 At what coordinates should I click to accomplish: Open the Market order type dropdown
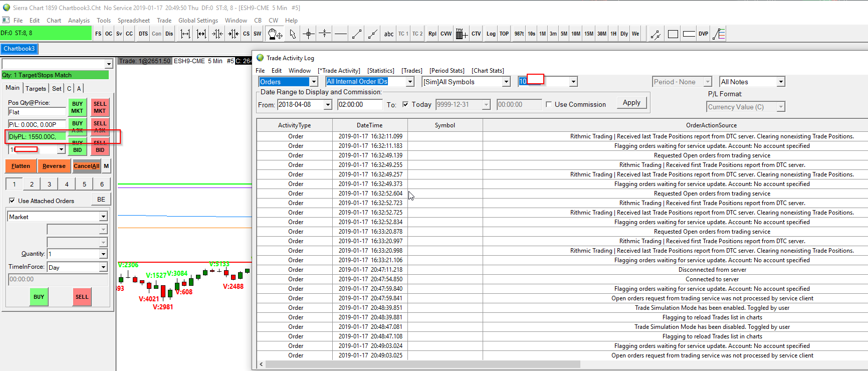(103, 217)
